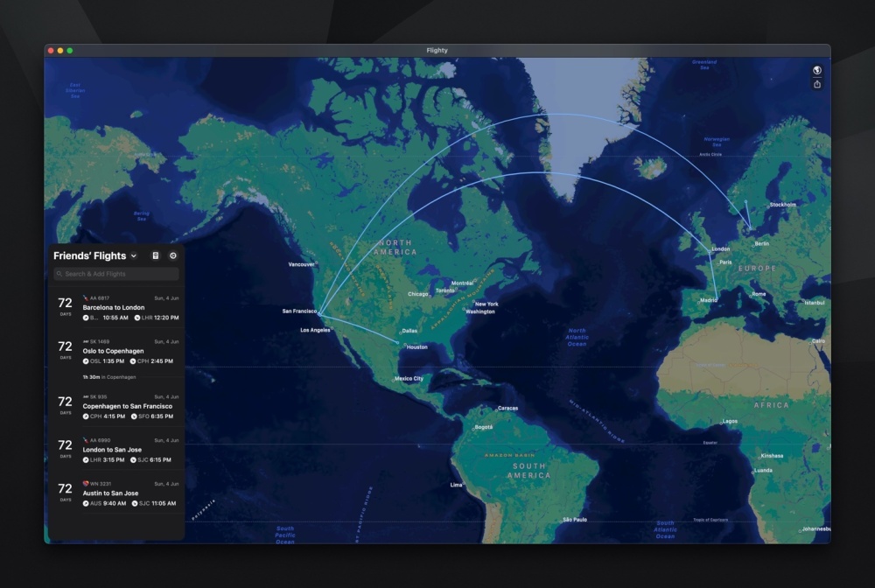Screen dimensions: 875x588
Task: Open the settings gear in flights panel
Action: (x=173, y=255)
